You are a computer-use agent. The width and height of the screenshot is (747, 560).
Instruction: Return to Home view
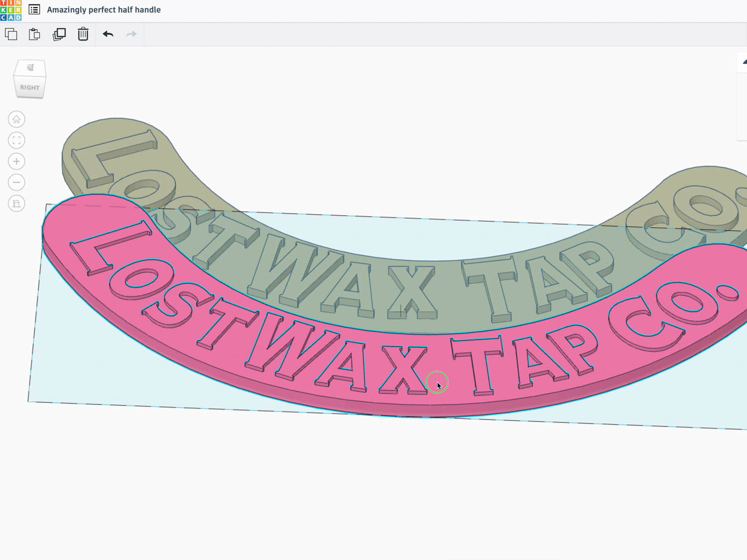tap(16, 119)
